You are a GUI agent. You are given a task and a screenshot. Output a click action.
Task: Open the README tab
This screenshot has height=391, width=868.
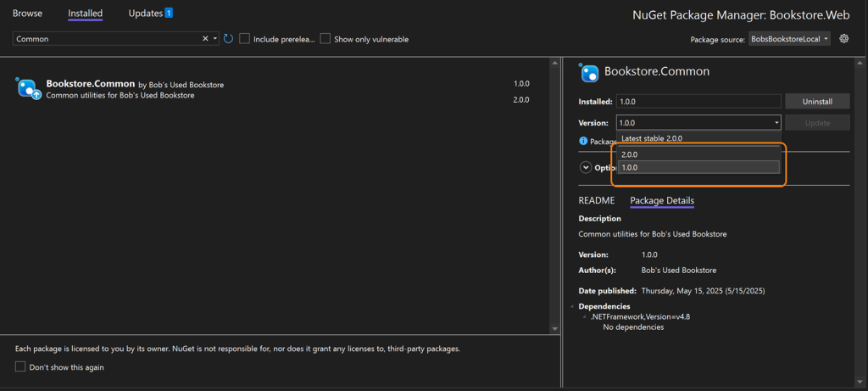click(596, 200)
